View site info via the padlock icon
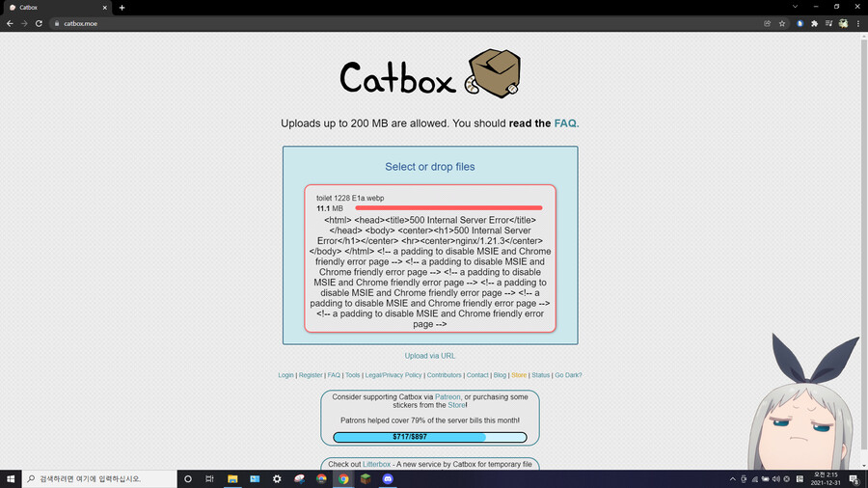The height and width of the screenshot is (488, 868). 57,23
